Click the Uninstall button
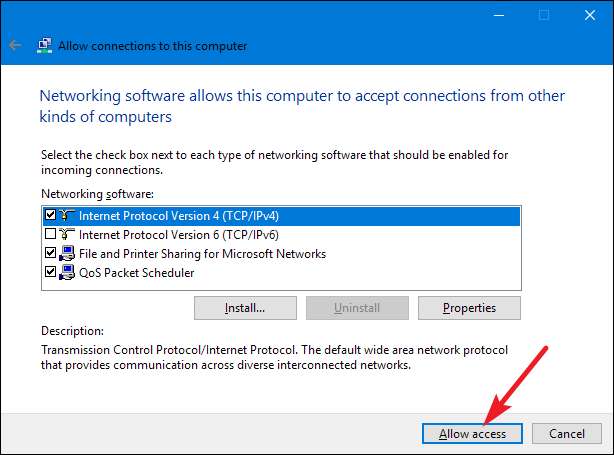The image size is (614, 455). coord(357,306)
